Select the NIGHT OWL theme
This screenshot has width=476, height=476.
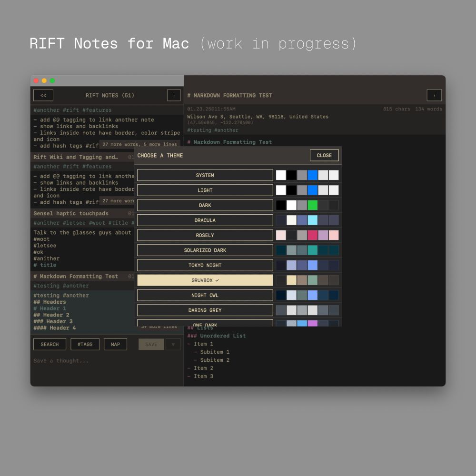pyautogui.click(x=205, y=295)
